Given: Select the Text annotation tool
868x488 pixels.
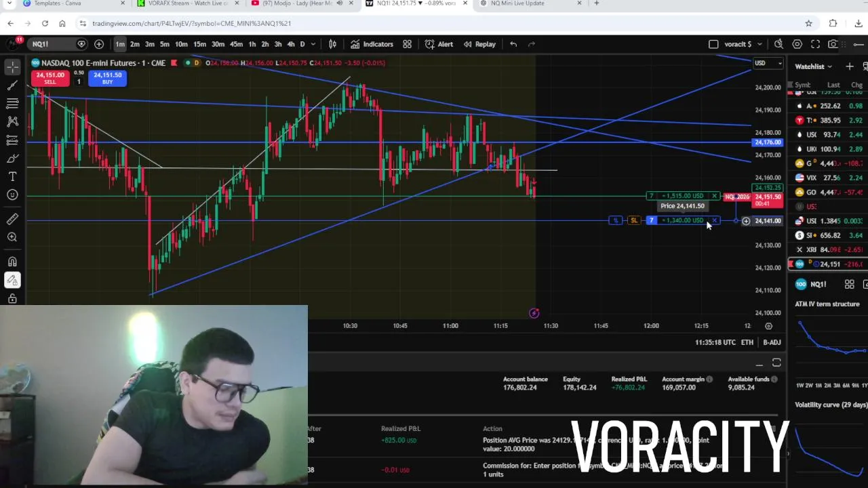Looking at the screenshot, I should (12, 176).
